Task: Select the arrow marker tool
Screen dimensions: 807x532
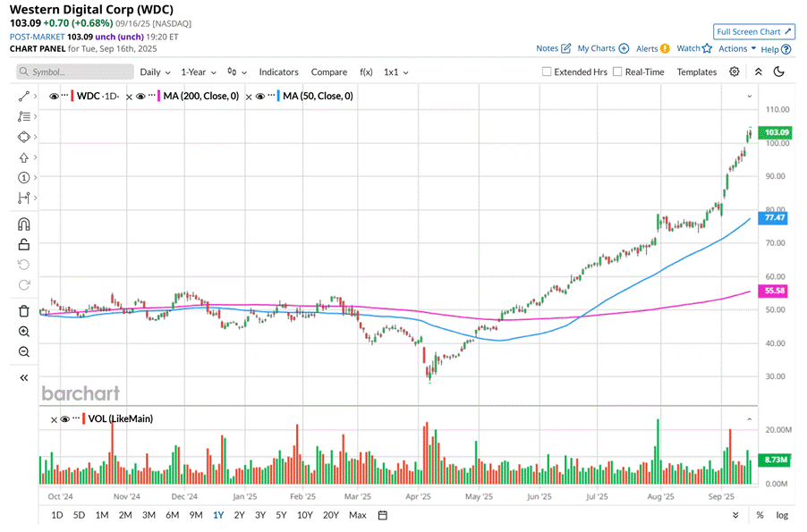Action: [23, 157]
